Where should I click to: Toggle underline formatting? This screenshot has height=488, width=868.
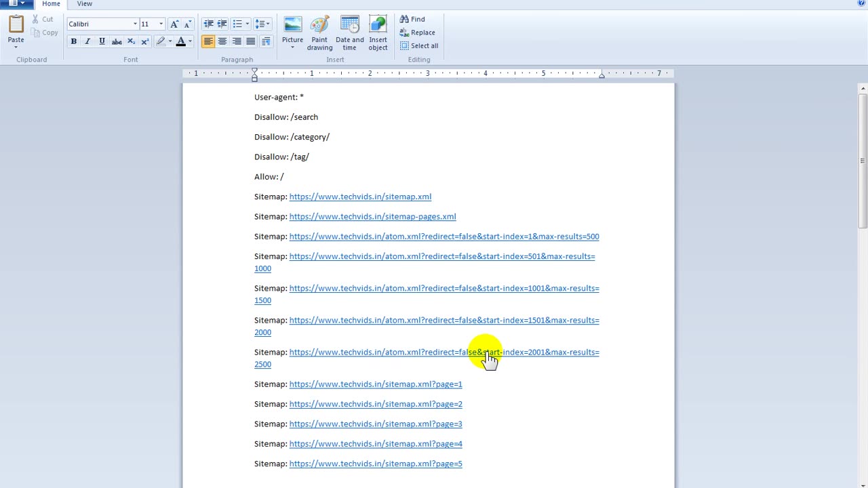point(102,41)
